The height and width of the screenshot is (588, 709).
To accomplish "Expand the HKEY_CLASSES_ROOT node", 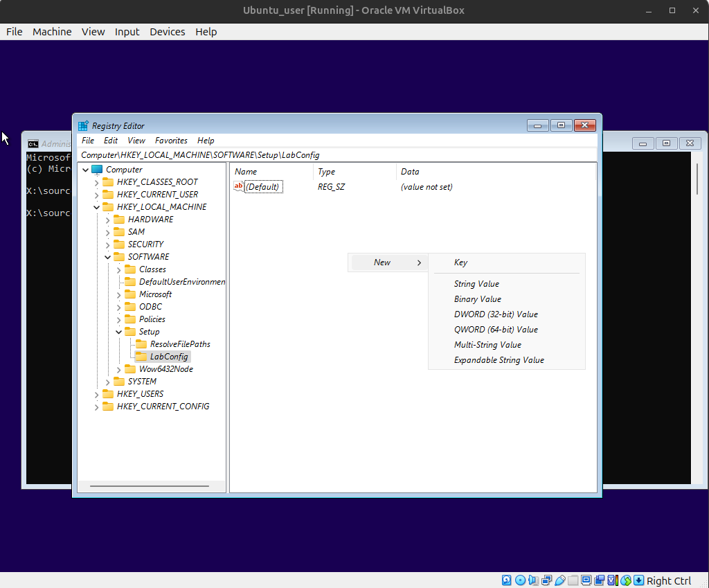I will click(x=96, y=183).
